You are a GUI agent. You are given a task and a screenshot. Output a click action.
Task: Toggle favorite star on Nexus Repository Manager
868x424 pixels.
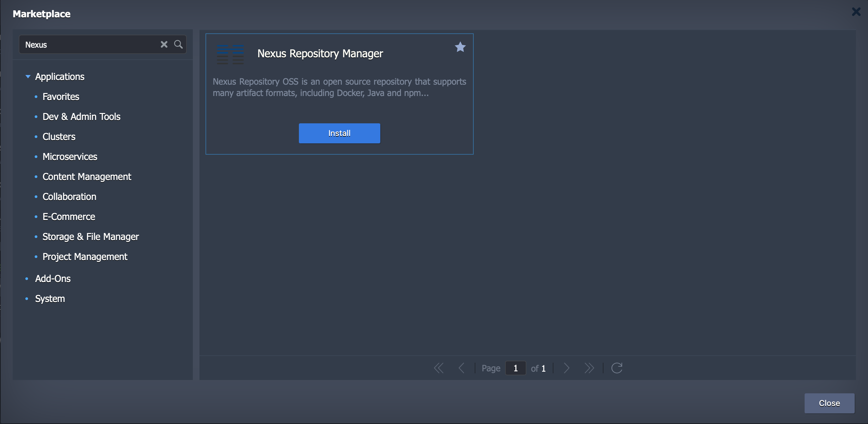(x=460, y=47)
